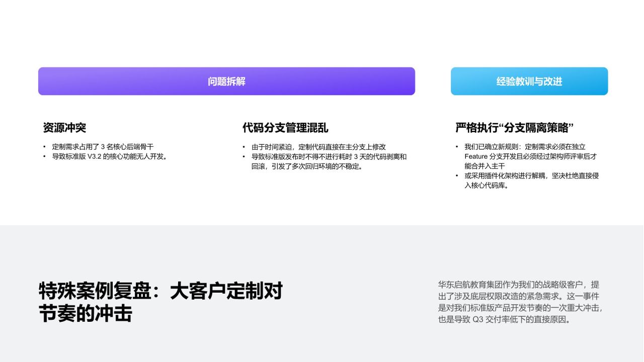Click the slide title 特殊案例复盘

coord(161,302)
